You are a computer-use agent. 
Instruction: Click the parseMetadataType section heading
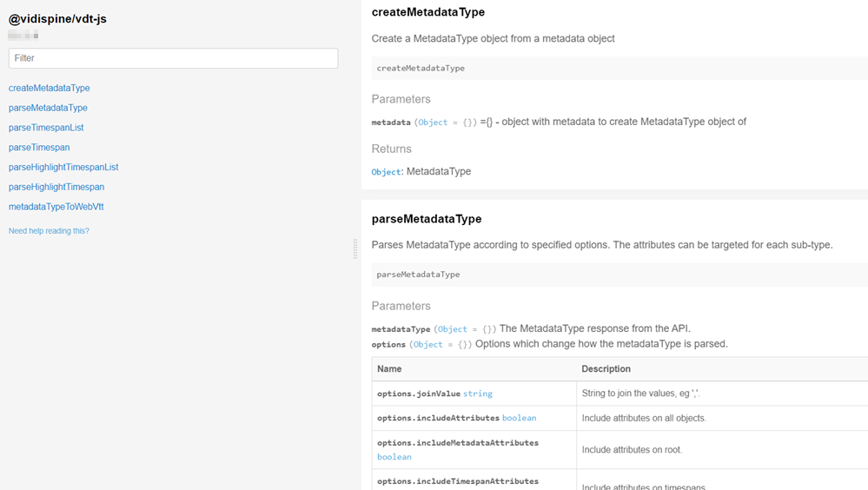point(426,219)
